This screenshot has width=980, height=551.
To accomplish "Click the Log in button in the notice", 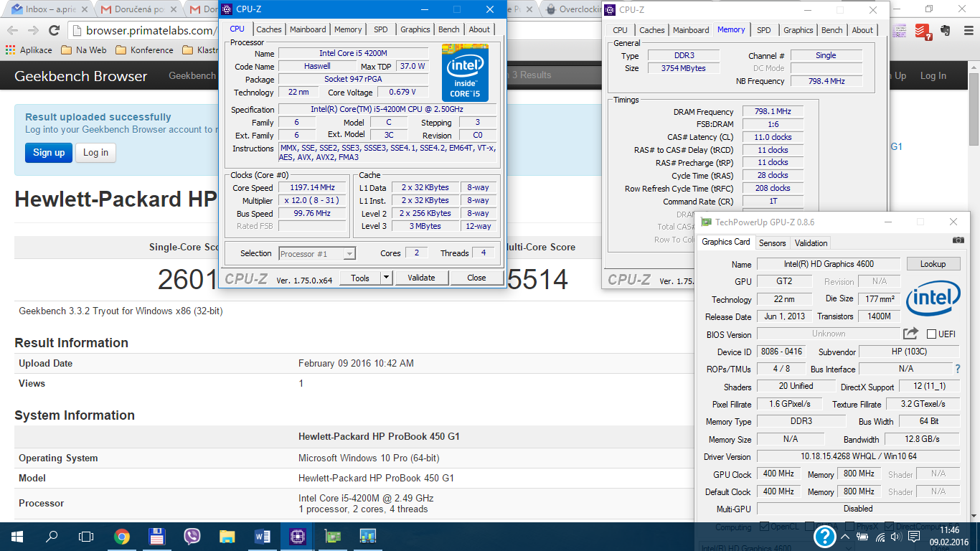I will (x=95, y=152).
